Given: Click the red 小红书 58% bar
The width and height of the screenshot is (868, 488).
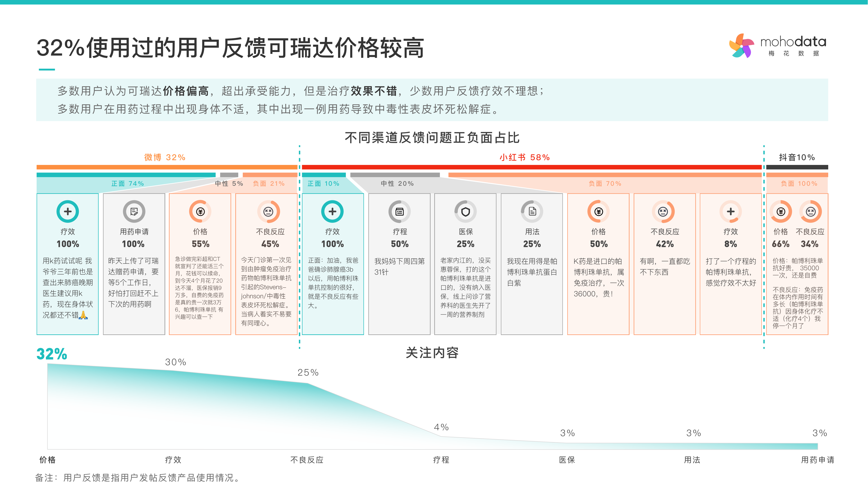Looking at the screenshot, I should click(x=532, y=167).
